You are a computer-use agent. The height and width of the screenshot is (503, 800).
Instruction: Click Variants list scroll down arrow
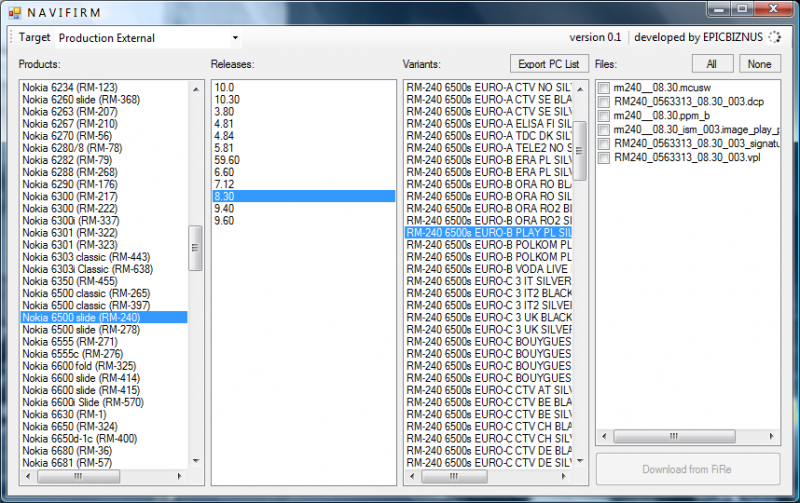tap(580, 461)
